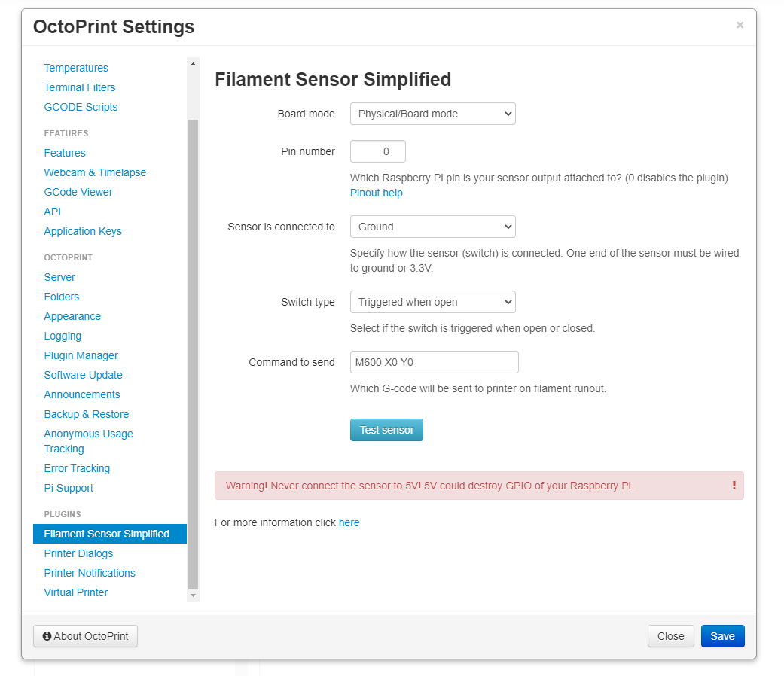The width and height of the screenshot is (784, 676).
Task: Open Error Tracking settings
Action: click(77, 469)
